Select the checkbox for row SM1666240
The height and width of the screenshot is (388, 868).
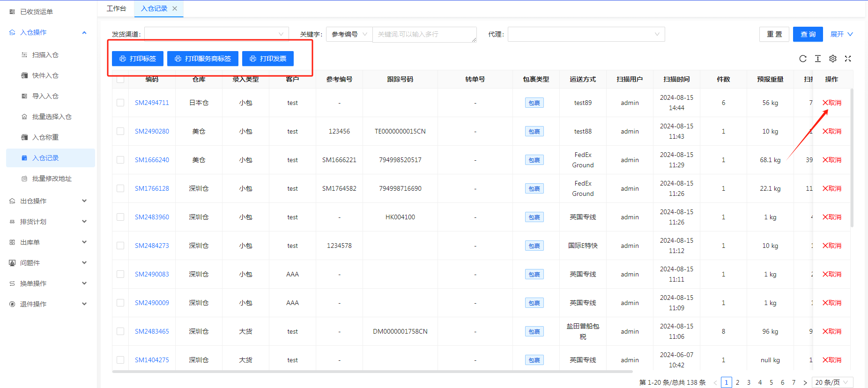tap(120, 160)
